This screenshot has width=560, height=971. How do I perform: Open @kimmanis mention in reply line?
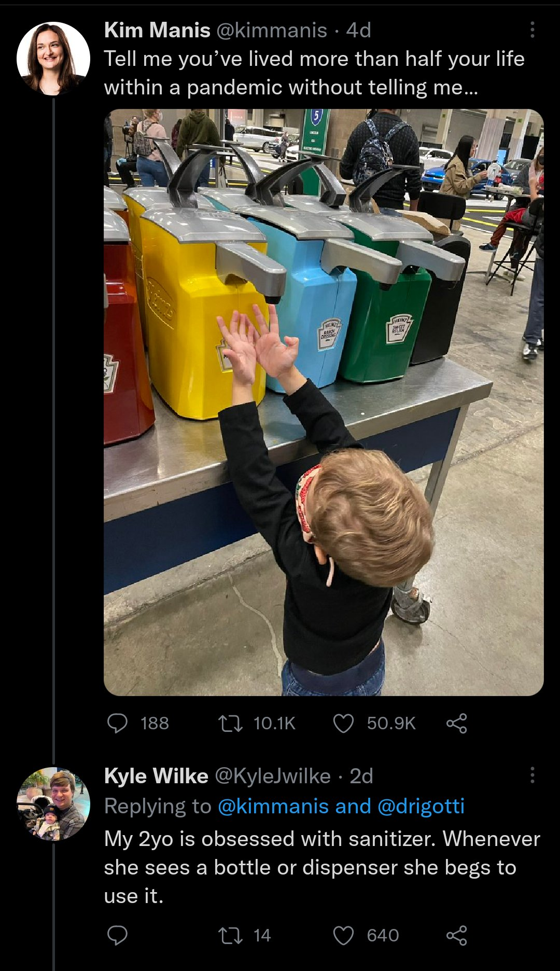tap(273, 806)
